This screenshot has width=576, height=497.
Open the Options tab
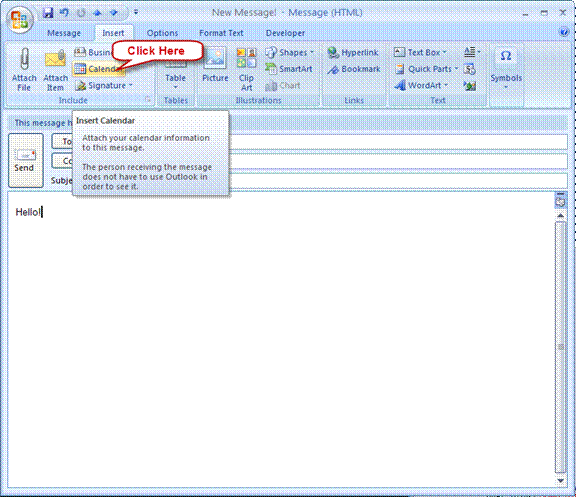pyautogui.click(x=162, y=33)
